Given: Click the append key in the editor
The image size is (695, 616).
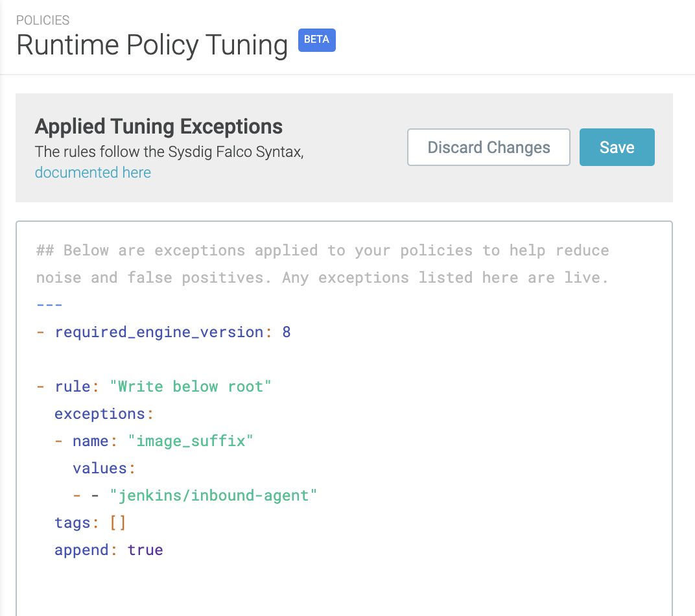Looking at the screenshot, I should pyautogui.click(x=81, y=550).
